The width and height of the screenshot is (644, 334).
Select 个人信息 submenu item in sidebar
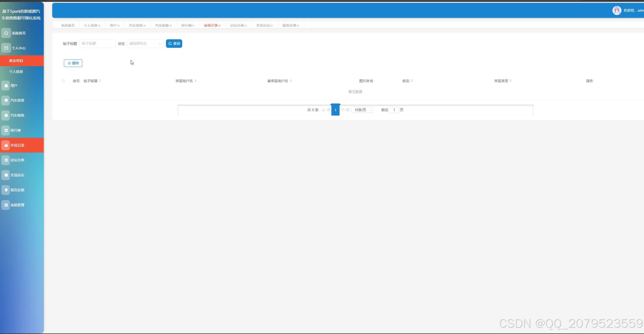click(x=16, y=72)
